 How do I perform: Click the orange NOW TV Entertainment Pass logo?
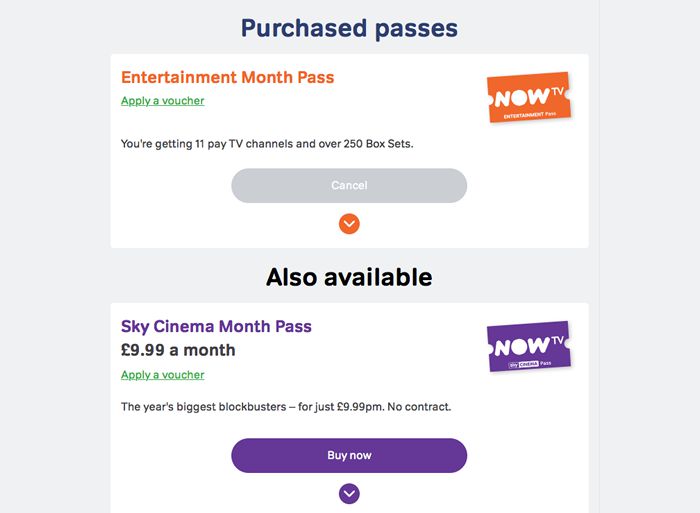(527, 97)
